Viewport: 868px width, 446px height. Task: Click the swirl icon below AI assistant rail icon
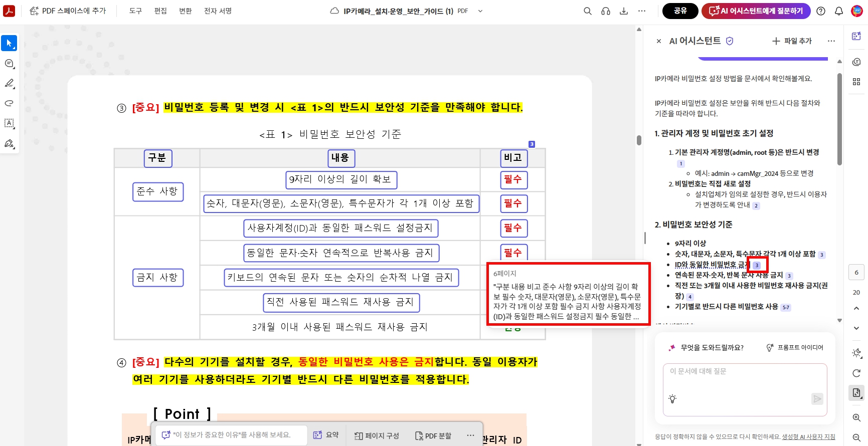[856, 62]
